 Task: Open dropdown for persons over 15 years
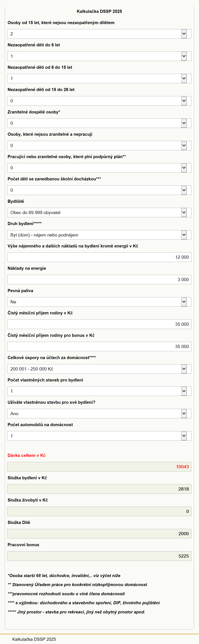(99, 34)
